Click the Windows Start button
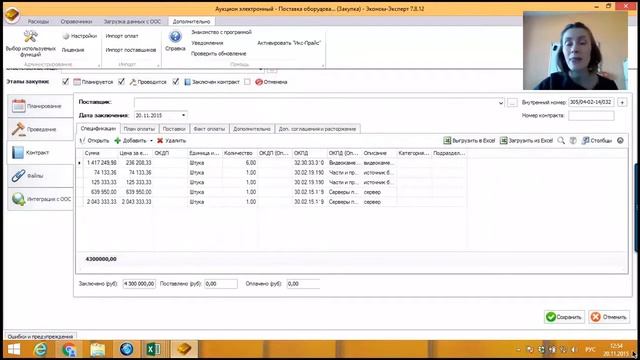 [x=13, y=350]
